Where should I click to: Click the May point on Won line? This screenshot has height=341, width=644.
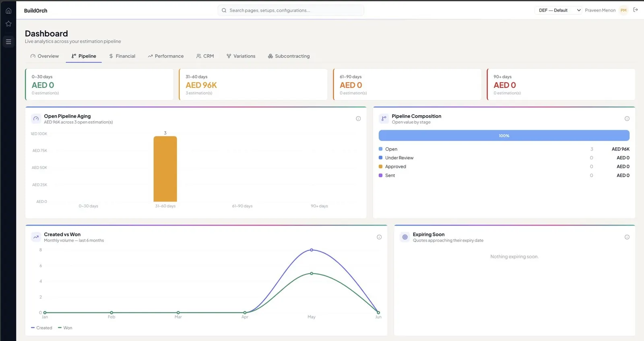pos(312,273)
